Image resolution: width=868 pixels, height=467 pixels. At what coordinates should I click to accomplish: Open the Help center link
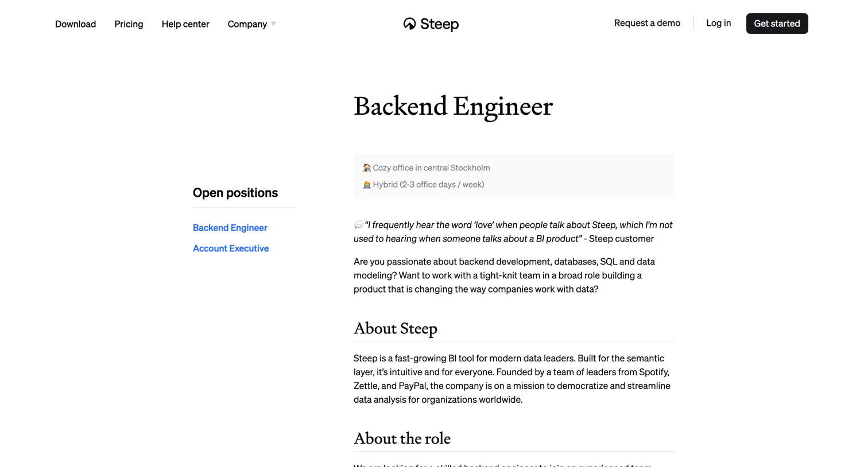(x=185, y=24)
